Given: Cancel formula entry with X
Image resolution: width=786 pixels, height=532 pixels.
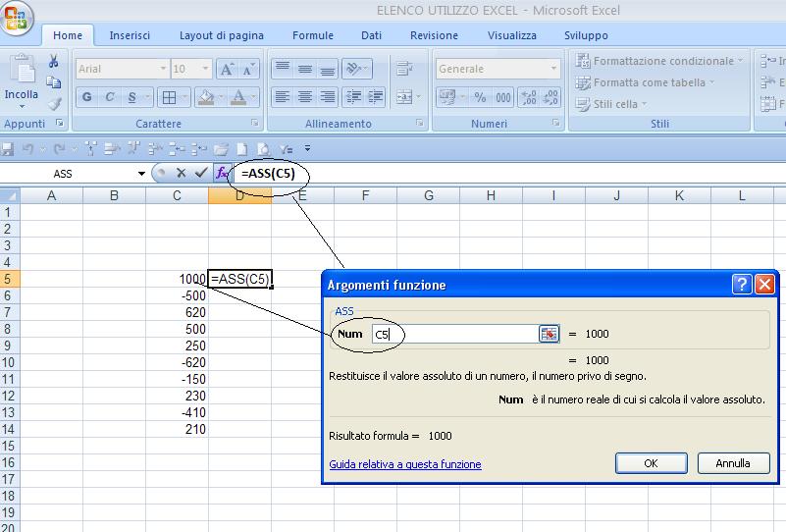Looking at the screenshot, I should click(182, 174).
